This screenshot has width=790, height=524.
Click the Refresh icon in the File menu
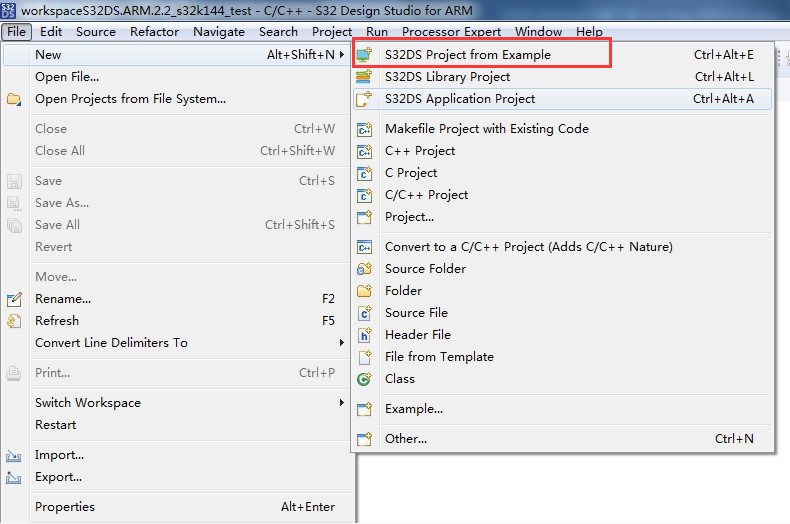pos(14,321)
